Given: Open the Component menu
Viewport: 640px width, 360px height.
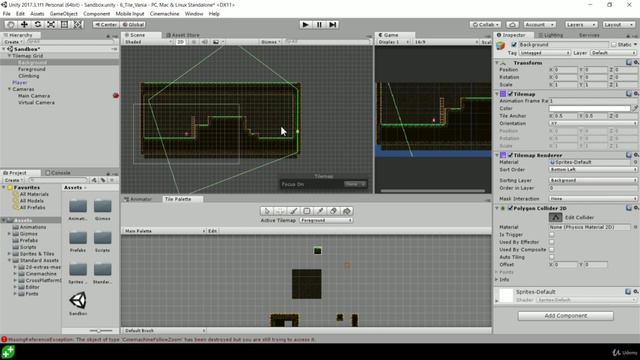Looking at the screenshot, I should [96, 13].
